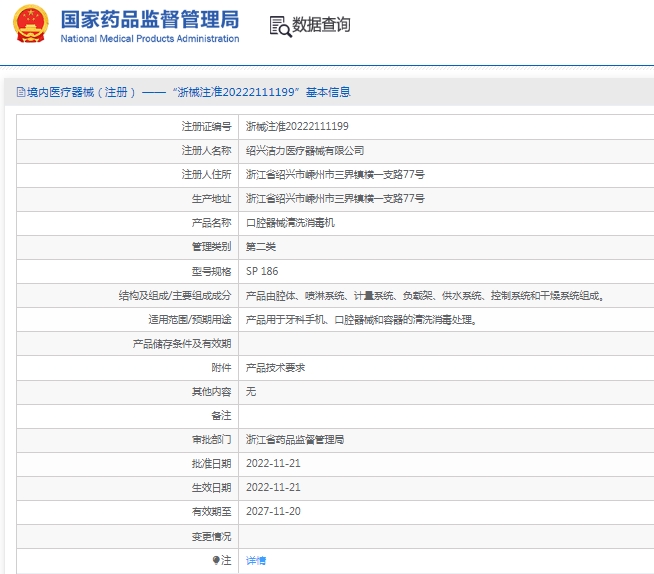The width and height of the screenshot is (654, 574).
Task: Select registrant name 绍兴洁力医疗器械有限公司
Action: tap(305, 150)
